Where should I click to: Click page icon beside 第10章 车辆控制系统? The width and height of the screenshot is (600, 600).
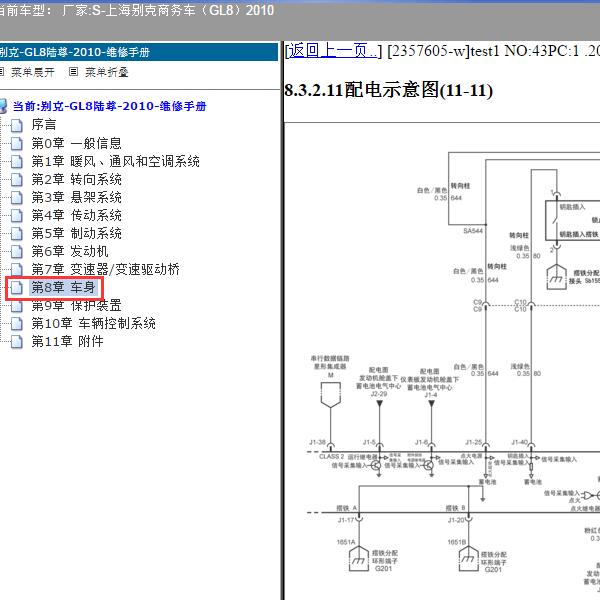click(x=16, y=323)
